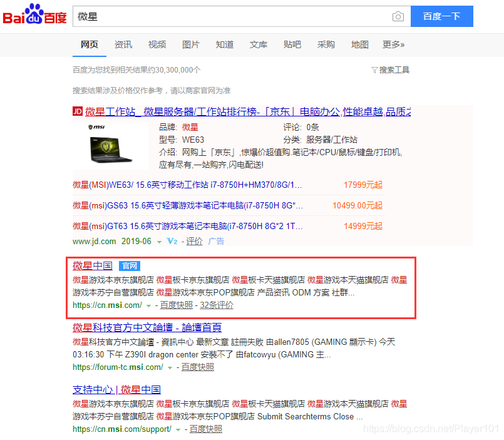Viewport: 504px width, 440px height.
Task: Expand arrow after www.jd.com 2019-06
Action: (159, 242)
